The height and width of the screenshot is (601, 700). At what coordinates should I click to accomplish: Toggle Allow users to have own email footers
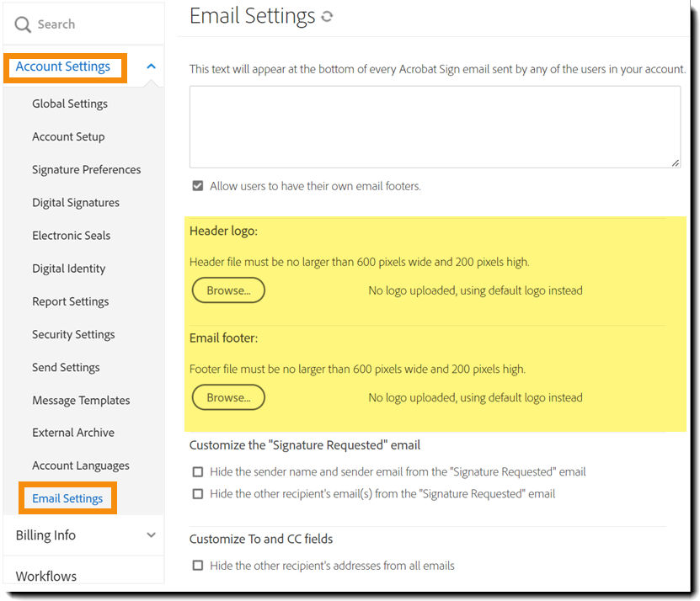198,186
